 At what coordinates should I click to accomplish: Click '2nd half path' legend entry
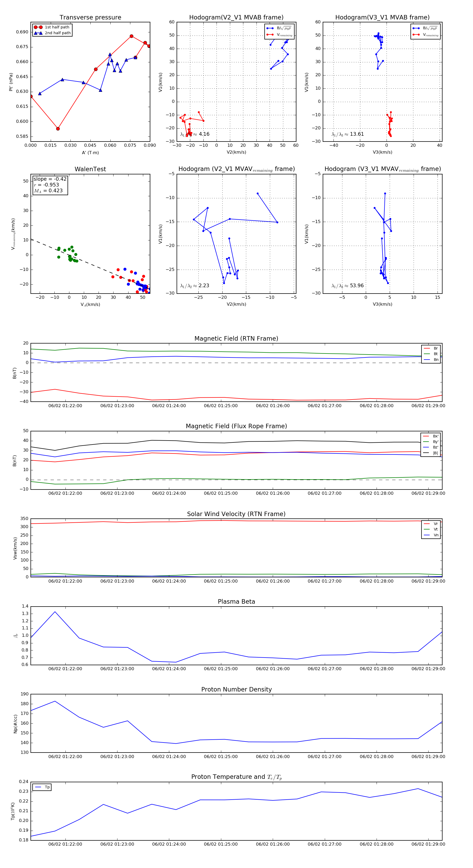click(x=52, y=33)
